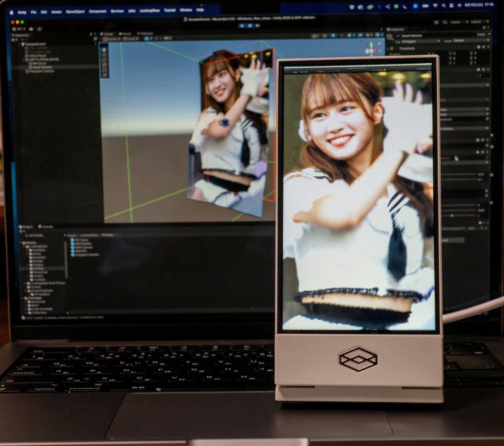Click the cloud services icon
This screenshot has height=446, width=504.
(x=31, y=29)
